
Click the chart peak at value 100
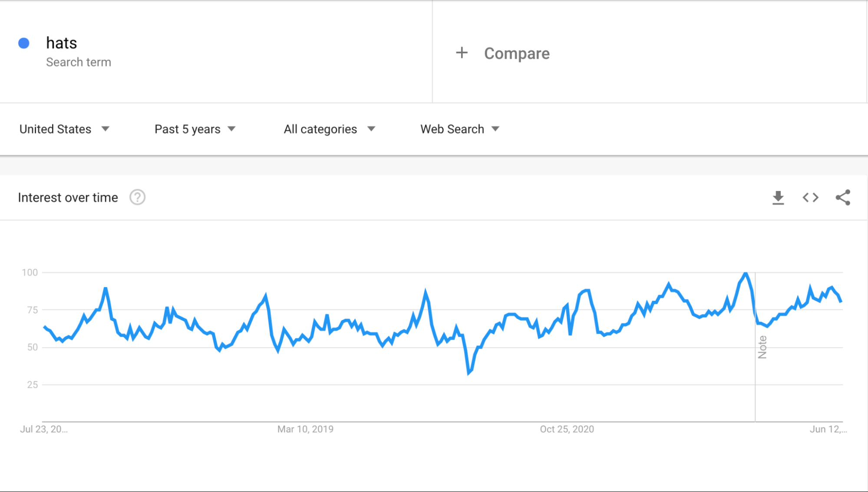coord(746,273)
